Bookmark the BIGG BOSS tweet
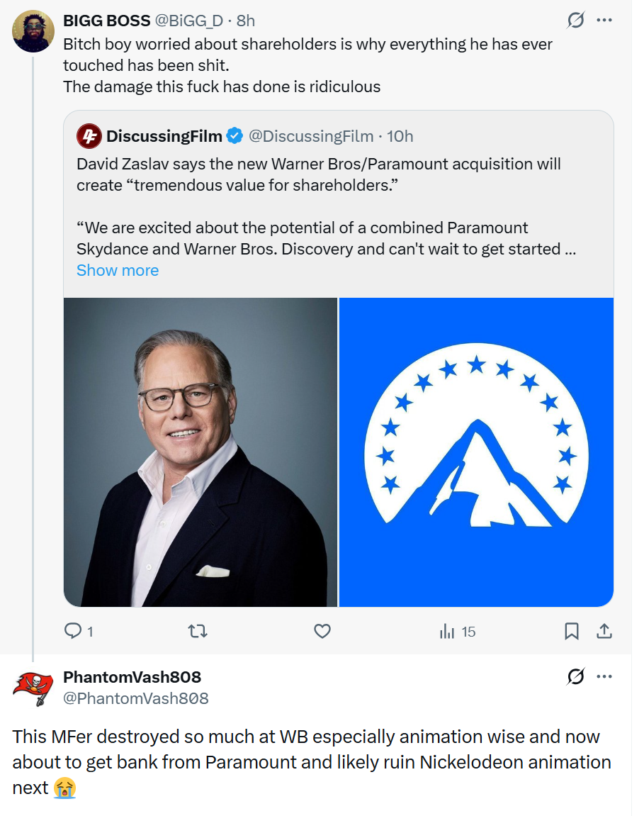The width and height of the screenshot is (644, 816). click(x=571, y=631)
